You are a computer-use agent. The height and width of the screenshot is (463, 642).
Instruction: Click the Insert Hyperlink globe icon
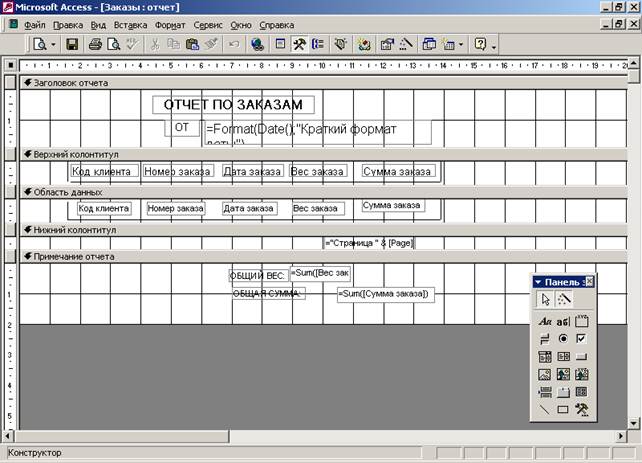click(257, 44)
